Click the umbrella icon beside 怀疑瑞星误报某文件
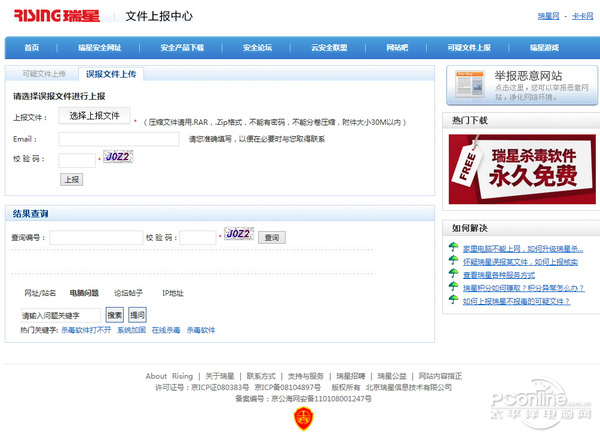600x439 pixels. pos(454,260)
